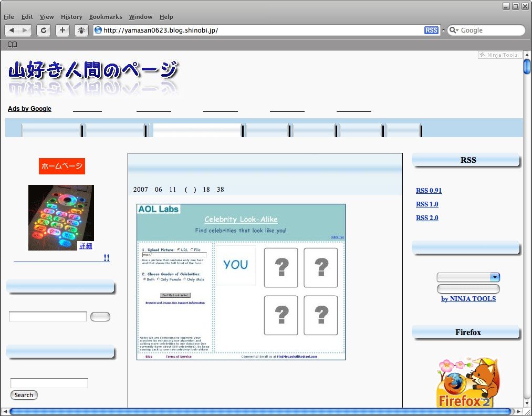Screen dimensions: 532x416
Task: Click the Search button in left sidebar
Action: pyautogui.click(x=24, y=395)
